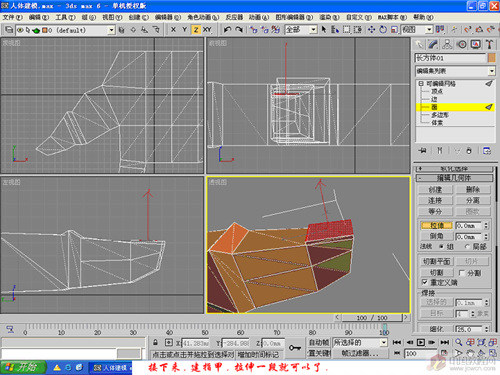Click the 细化 tessellate button
The image size is (500, 375).
pos(436,329)
